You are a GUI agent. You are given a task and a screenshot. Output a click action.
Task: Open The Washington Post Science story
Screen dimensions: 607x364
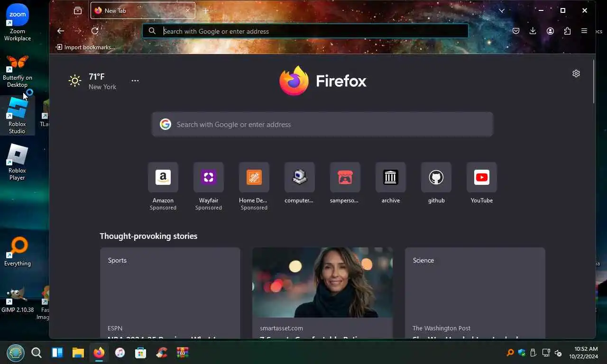pyautogui.click(x=475, y=293)
